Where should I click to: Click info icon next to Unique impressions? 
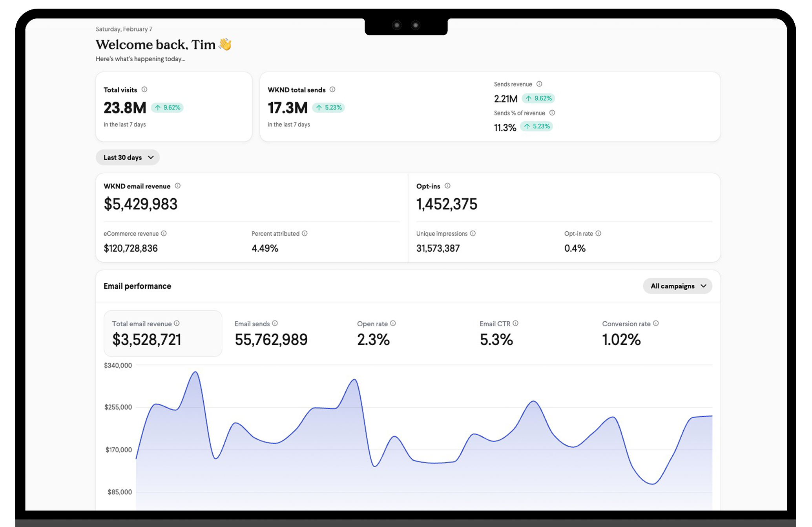(473, 233)
